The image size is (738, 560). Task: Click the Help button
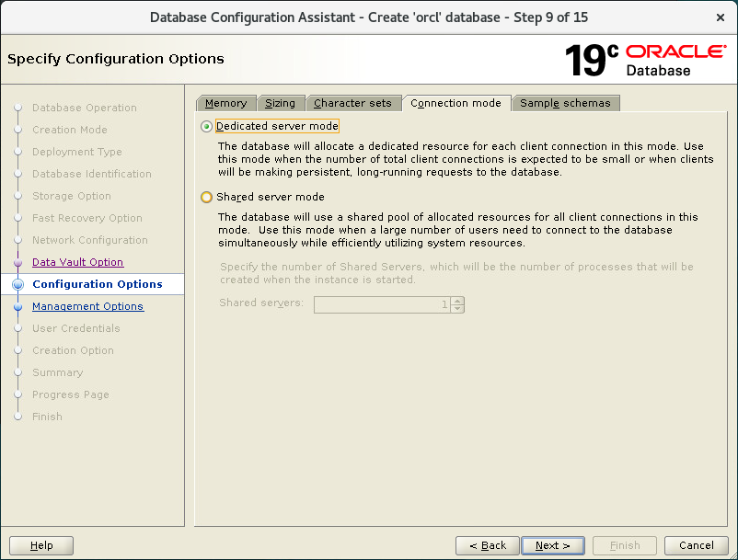click(x=41, y=545)
